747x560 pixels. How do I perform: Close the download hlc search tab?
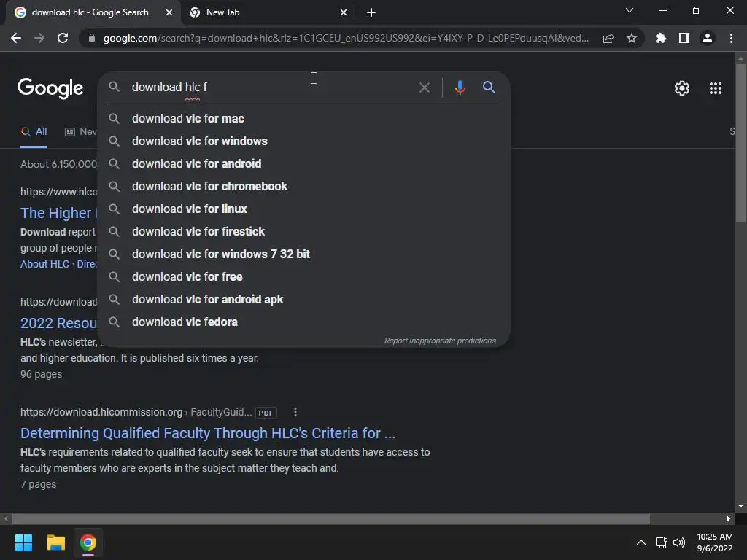click(169, 12)
